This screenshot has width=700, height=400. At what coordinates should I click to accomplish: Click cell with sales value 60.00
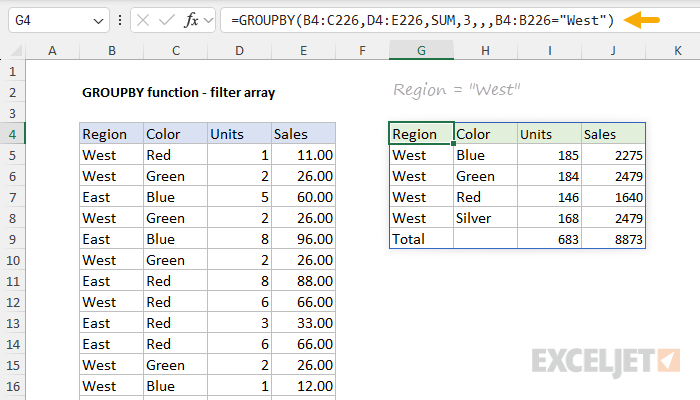pyautogui.click(x=304, y=197)
